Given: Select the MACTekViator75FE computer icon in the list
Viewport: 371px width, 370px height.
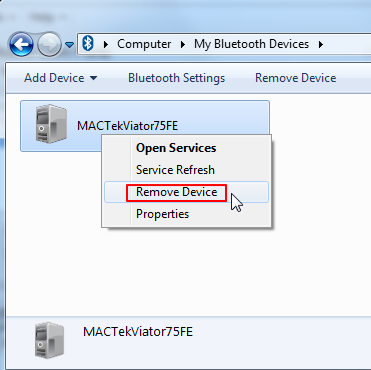Looking at the screenshot, I should click(x=51, y=124).
